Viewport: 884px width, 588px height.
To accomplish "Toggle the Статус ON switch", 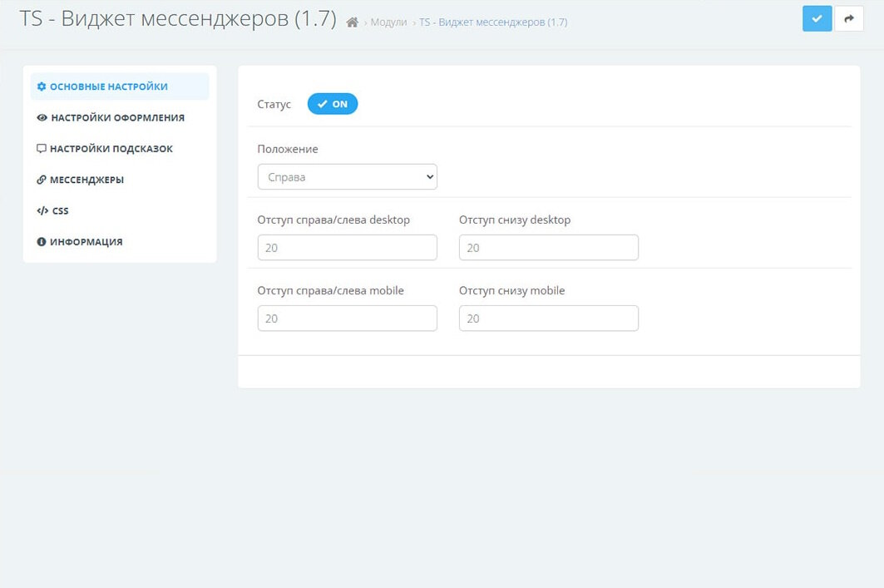I will click(333, 104).
